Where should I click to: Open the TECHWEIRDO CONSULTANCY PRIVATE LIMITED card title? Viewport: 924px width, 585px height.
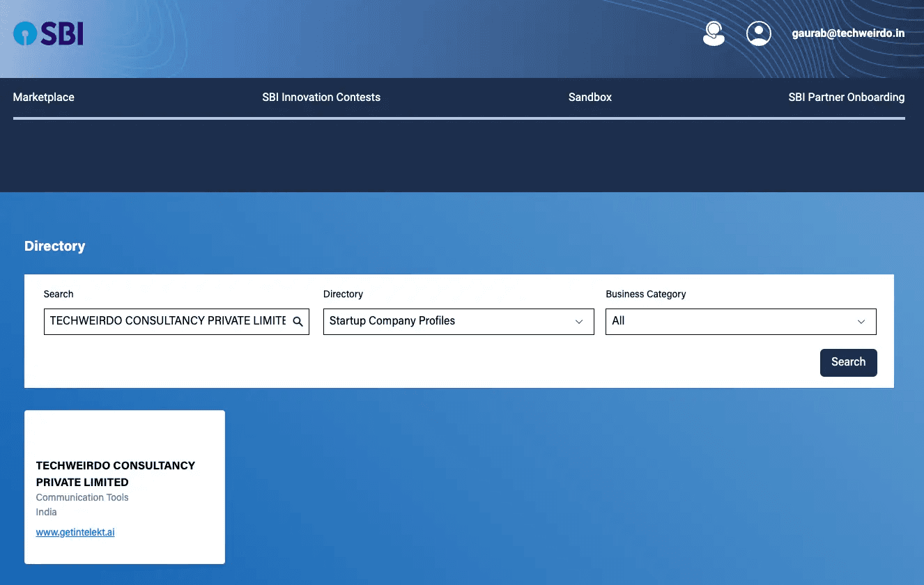(116, 474)
